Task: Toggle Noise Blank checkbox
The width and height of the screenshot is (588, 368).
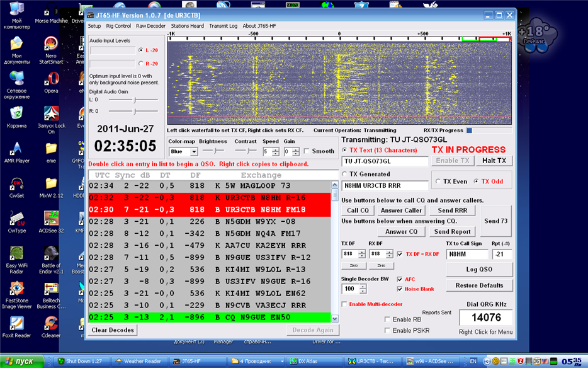Action: [400, 289]
